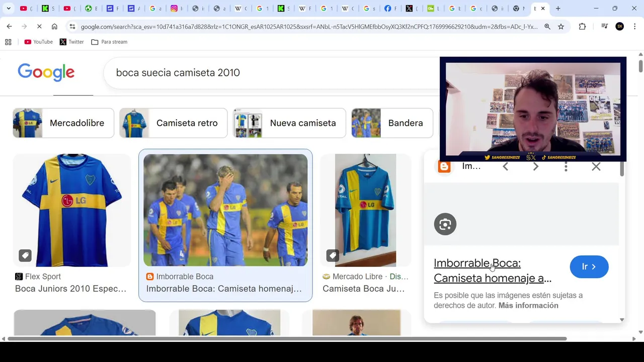Open 'Imborrable Boca: Camiseta homenaje' panel link
The width and height of the screenshot is (644, 362).
click(x=493, y=270)
